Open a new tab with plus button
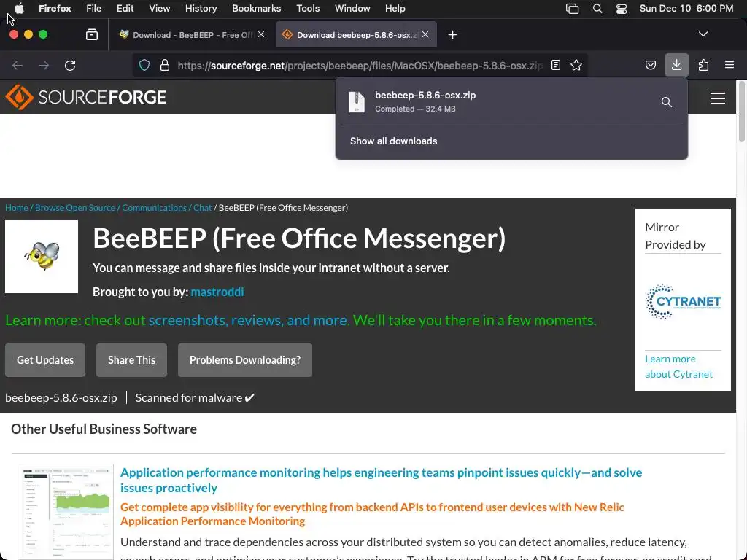The width and height of the screenshot is (747, 560). tap(452, 35)
